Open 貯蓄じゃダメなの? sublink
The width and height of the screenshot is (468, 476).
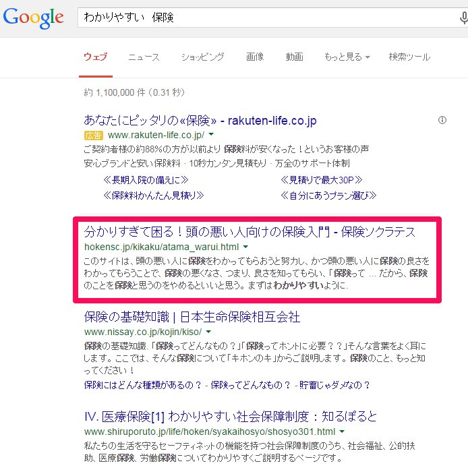click(x=334, y=385)
